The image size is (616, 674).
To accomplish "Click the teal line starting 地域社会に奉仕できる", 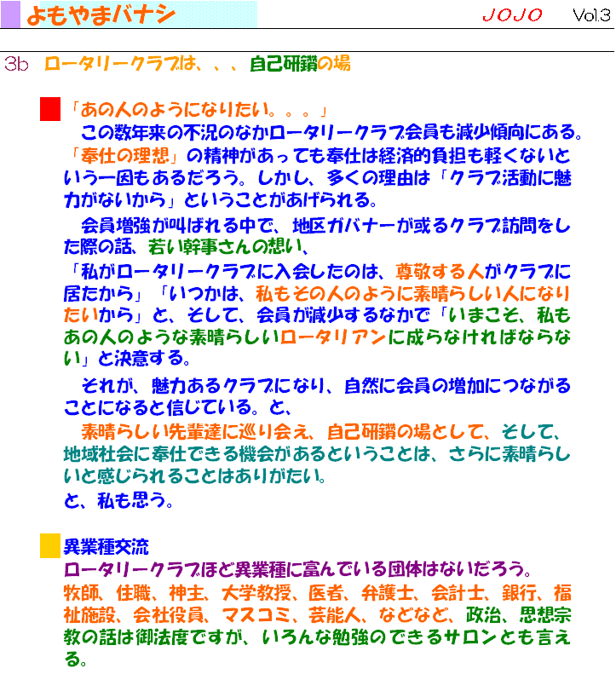I will [317, 454].
